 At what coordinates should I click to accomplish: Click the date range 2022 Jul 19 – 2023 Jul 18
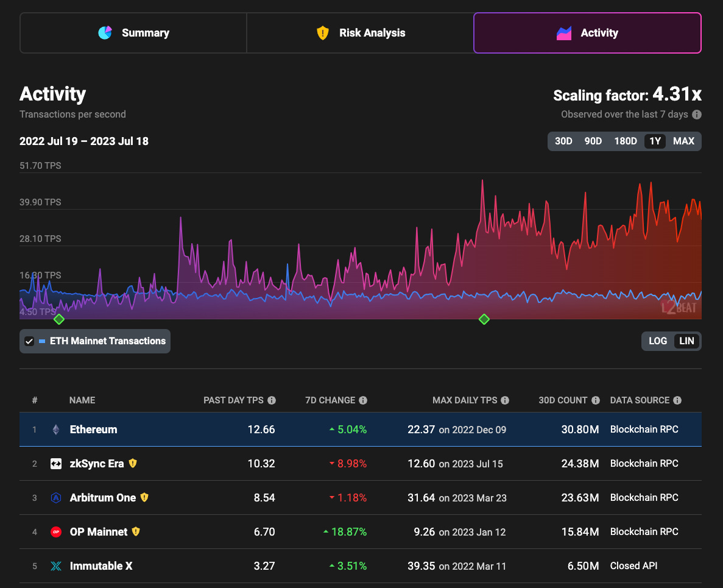(x=84, y=141)
